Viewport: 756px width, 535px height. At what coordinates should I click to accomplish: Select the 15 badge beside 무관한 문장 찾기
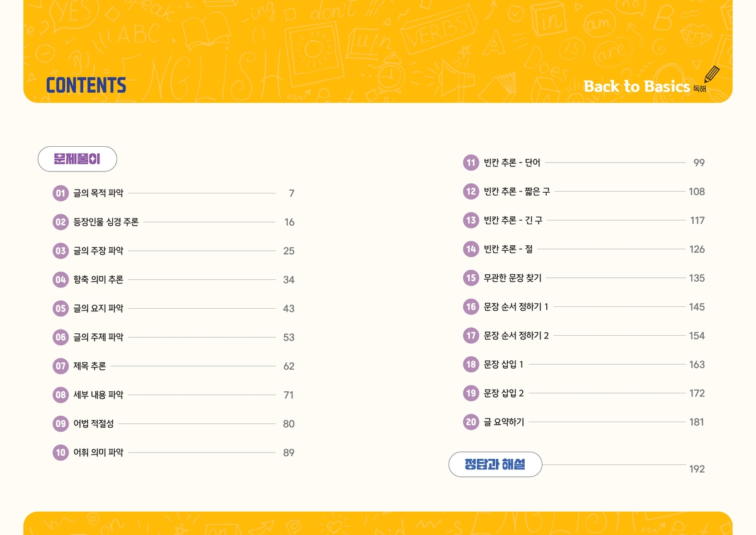471,278
